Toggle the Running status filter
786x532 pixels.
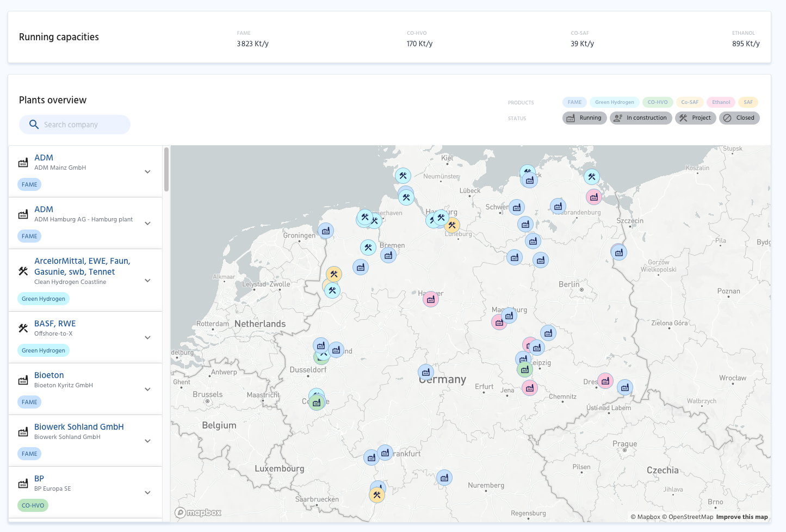coord(585,118)
